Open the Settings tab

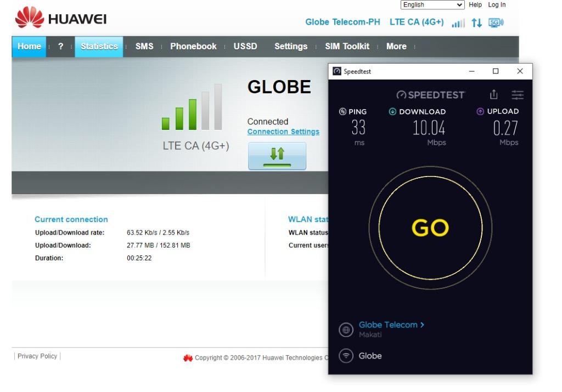pyautogui.click(x=290, y=47)
